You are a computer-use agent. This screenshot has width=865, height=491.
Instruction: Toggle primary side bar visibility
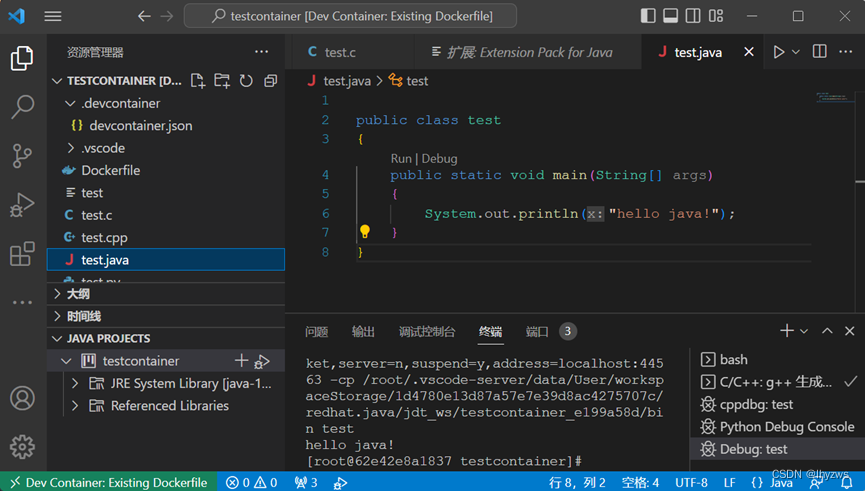click(648, 16)
